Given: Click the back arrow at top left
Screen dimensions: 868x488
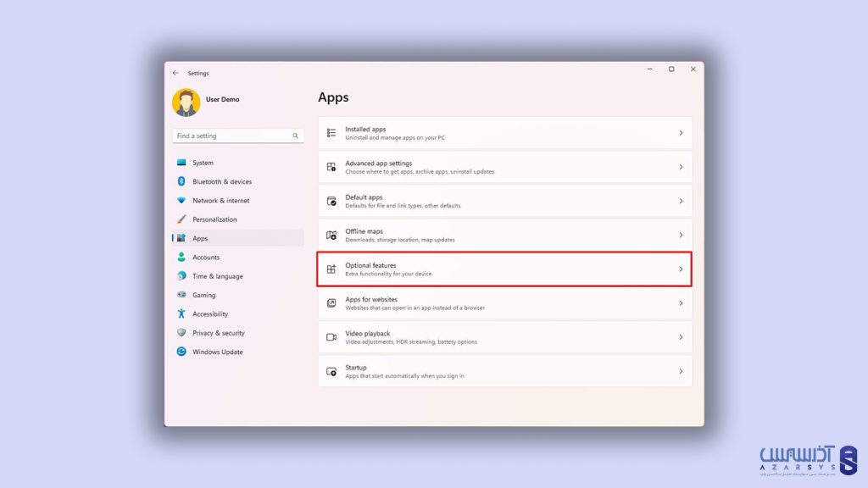Looking at the screenshot, I should pos(175,73).
